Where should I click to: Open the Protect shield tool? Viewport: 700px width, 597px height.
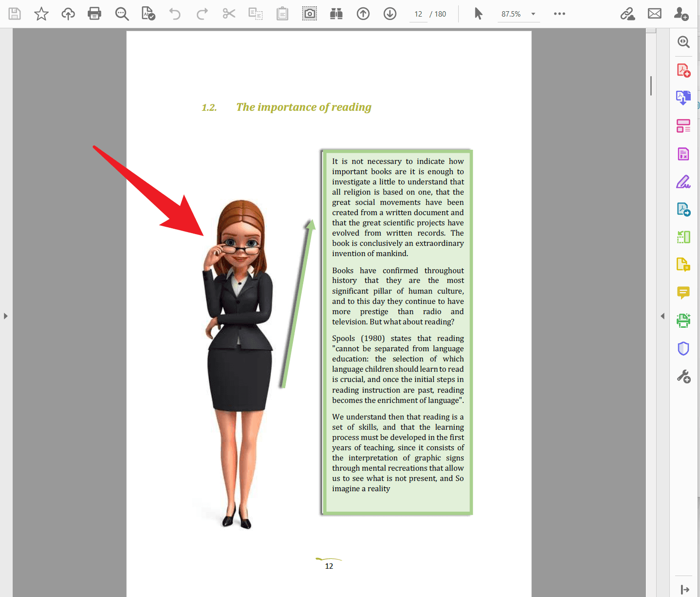[x=683, y=348]
